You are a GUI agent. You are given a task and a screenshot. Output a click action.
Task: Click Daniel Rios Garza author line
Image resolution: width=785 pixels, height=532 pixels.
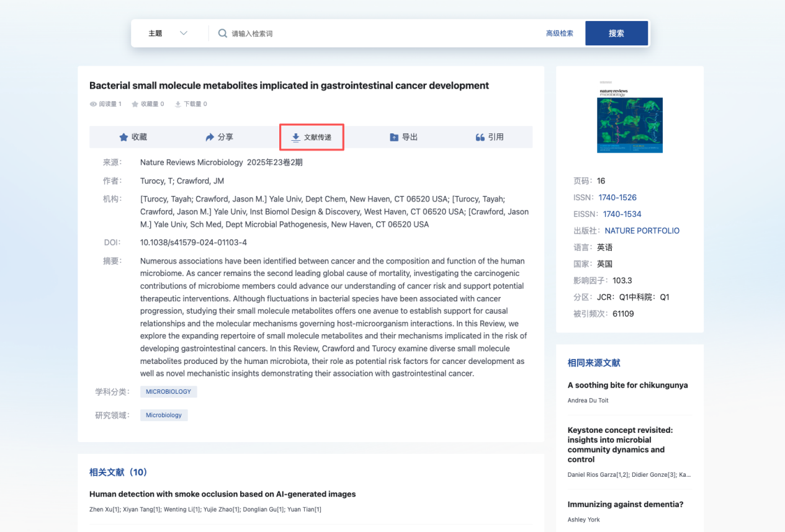[629, 475]
